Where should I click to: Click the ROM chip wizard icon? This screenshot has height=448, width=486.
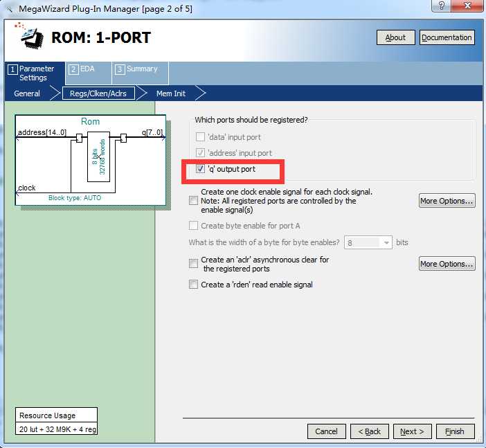click(29, 35)
